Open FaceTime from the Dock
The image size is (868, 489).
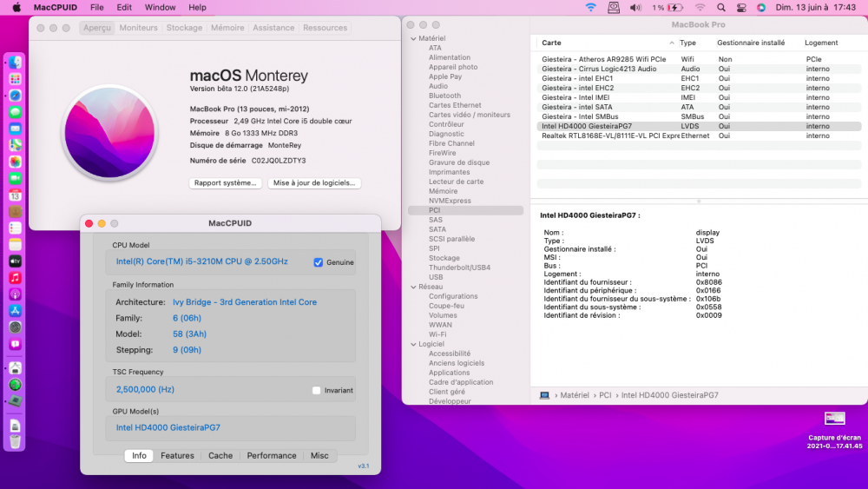15,178
